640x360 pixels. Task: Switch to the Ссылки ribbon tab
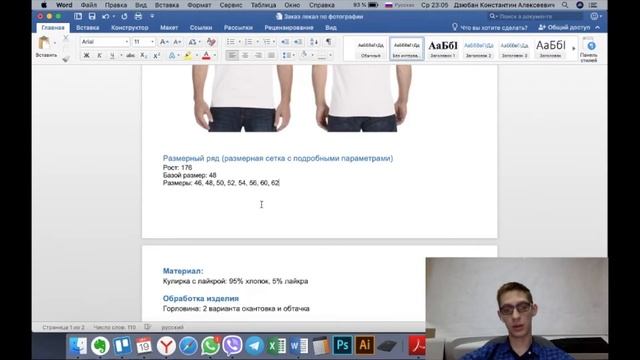coord(201,28)
